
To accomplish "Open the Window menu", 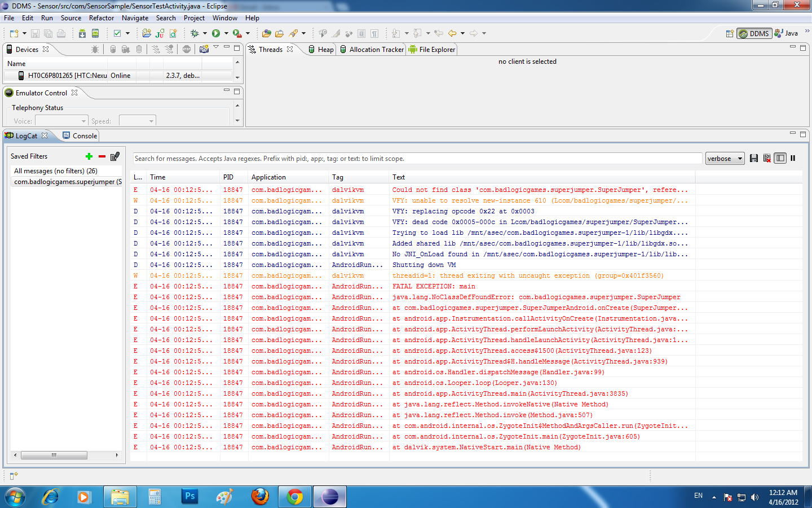I will [x=225, y=18].
